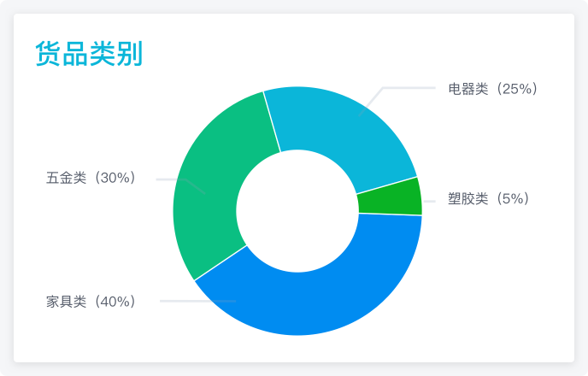Click the short leader line beside 塑胶类

coord(429,202)
